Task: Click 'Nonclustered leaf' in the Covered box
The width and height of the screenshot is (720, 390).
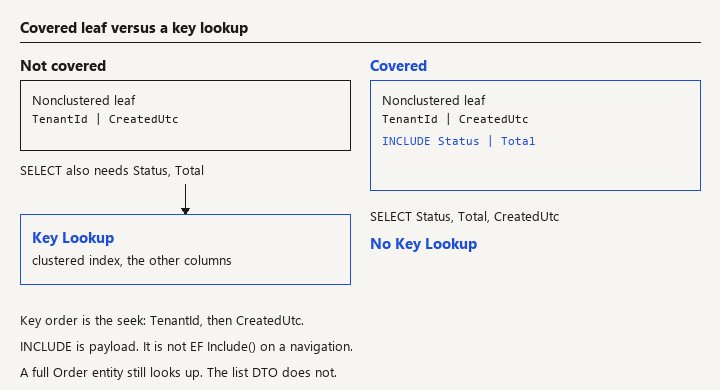Action: pyautogui.click(x=433, y=100)
